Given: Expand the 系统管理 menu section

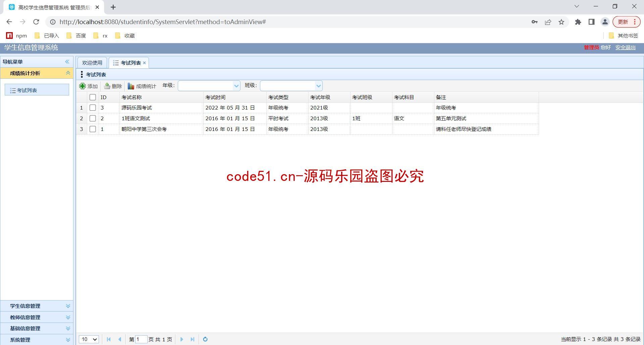Looking at the screenshot, I should (x=37, y=340).
